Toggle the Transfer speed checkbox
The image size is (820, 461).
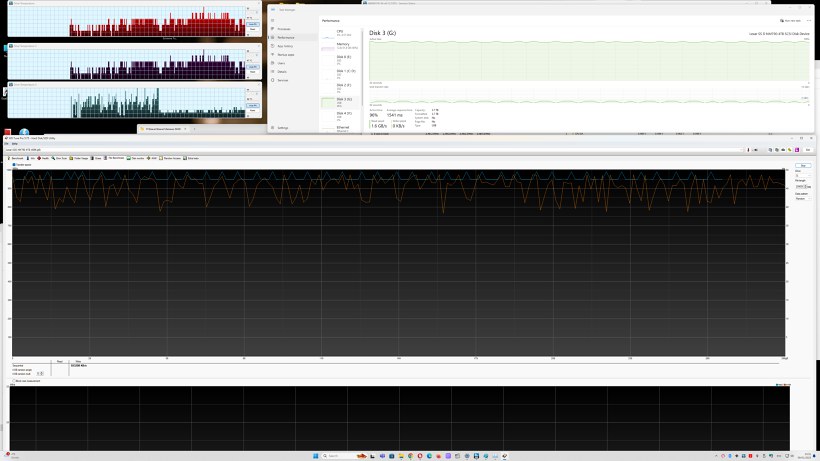point(14,164)
